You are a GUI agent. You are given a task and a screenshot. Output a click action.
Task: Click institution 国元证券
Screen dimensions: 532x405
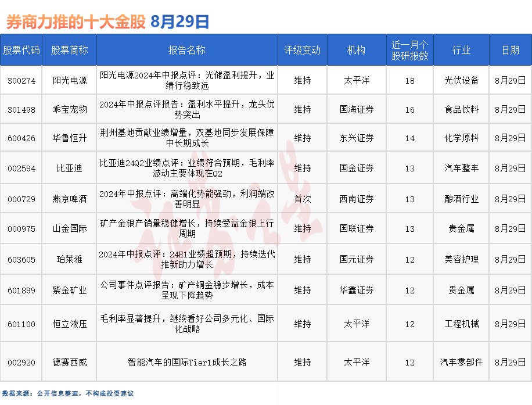[x=356, y=259]
